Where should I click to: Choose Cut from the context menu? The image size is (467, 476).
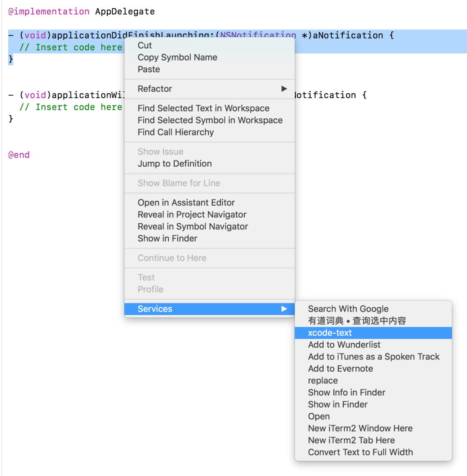click(145, 45)
